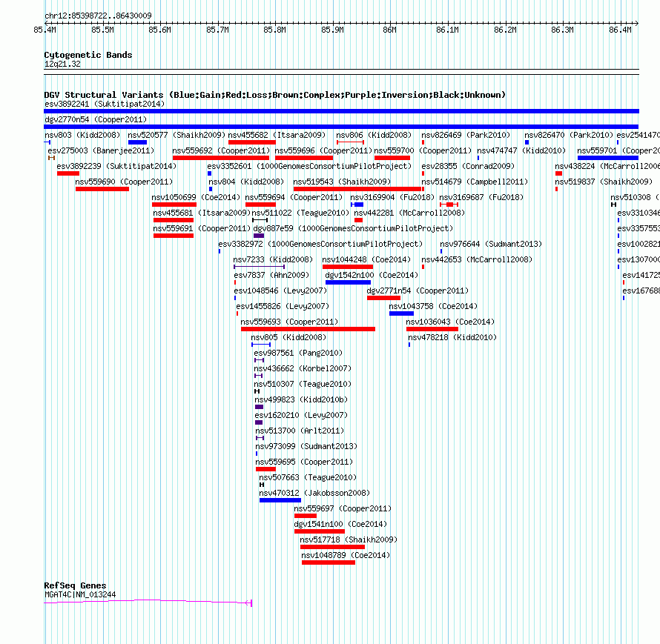Click esv275003 (Banerjee2011) label
660x644 pixels.
tap(101, 150)
